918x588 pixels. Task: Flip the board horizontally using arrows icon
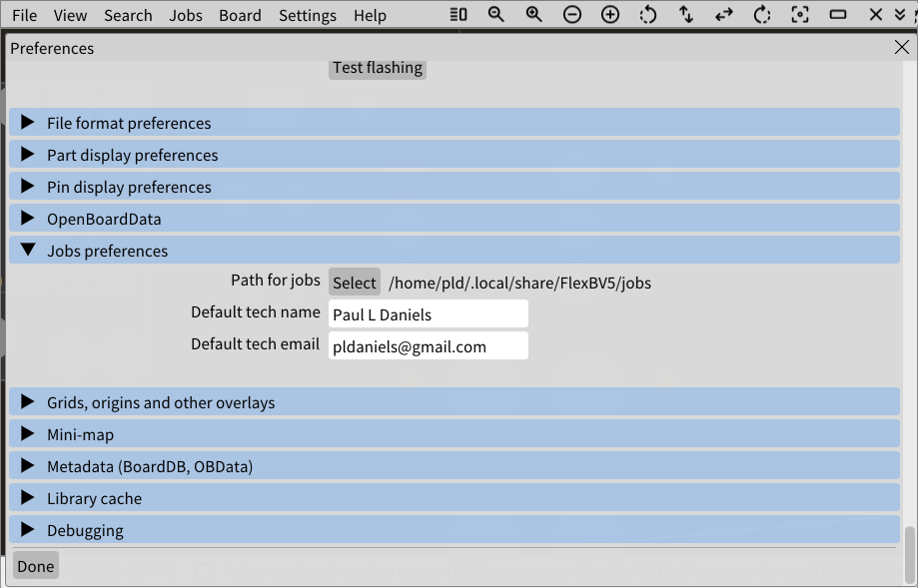point(723,15)
